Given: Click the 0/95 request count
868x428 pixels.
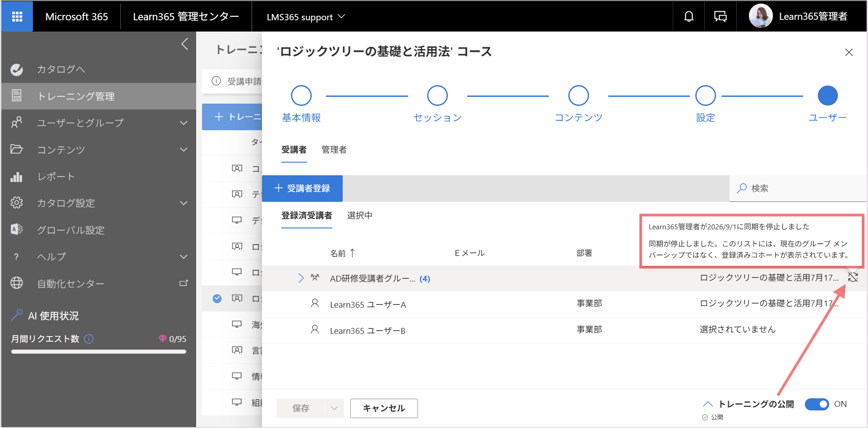Looking at the screenshot, I should (x=178, y=339).
